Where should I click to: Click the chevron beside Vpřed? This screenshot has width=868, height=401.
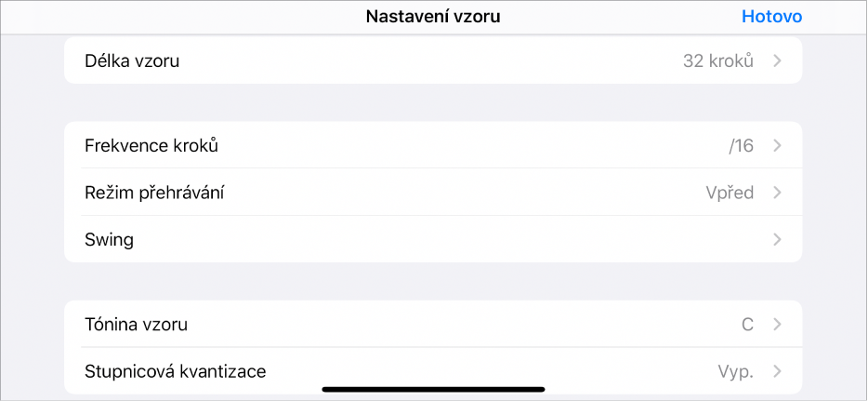click(777, 194)
